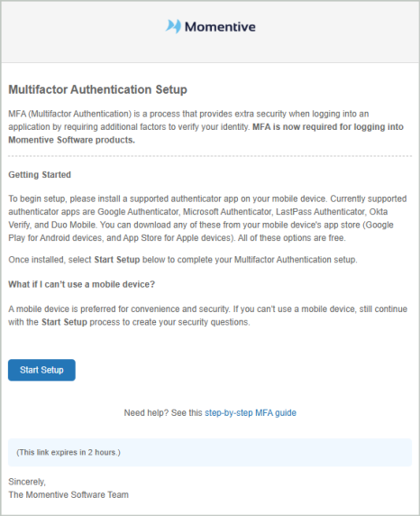This screenshot has height=516, width=420.
Task: Click the Multifactor Authentication Setup heading
Action: (97, 89)
